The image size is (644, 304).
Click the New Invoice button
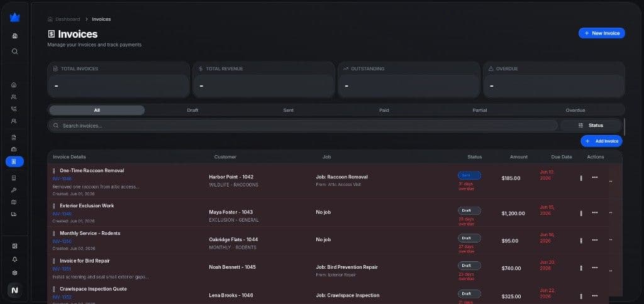pos(602,33)
